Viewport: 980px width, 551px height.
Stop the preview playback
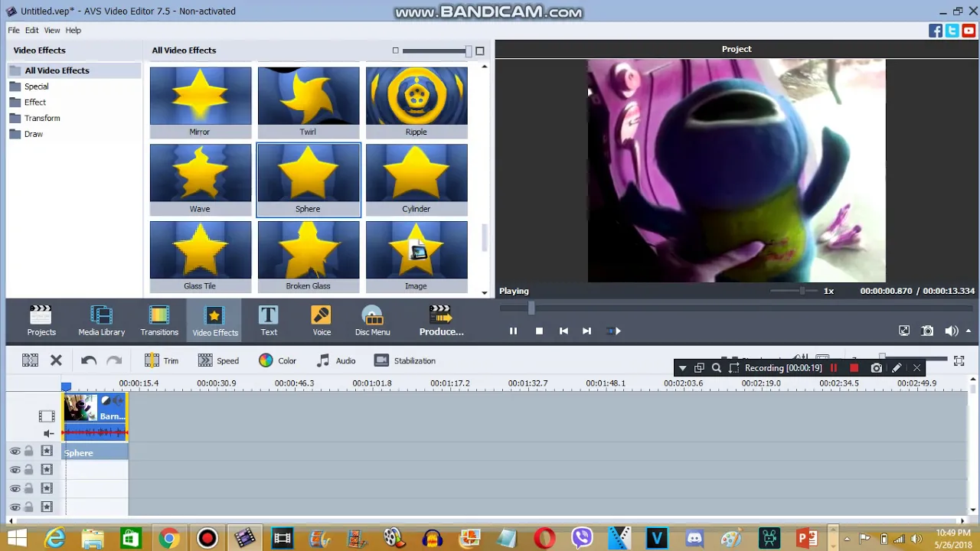[x=539, y=331]
